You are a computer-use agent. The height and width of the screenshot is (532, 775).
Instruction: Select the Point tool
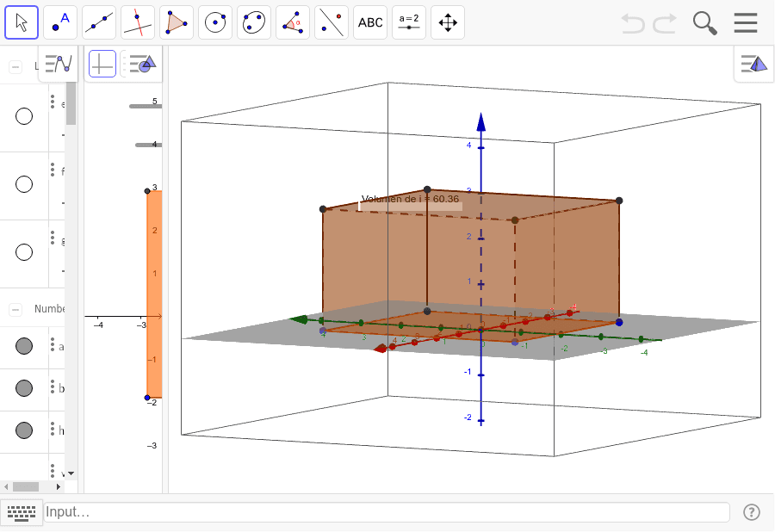click(60, 22)
